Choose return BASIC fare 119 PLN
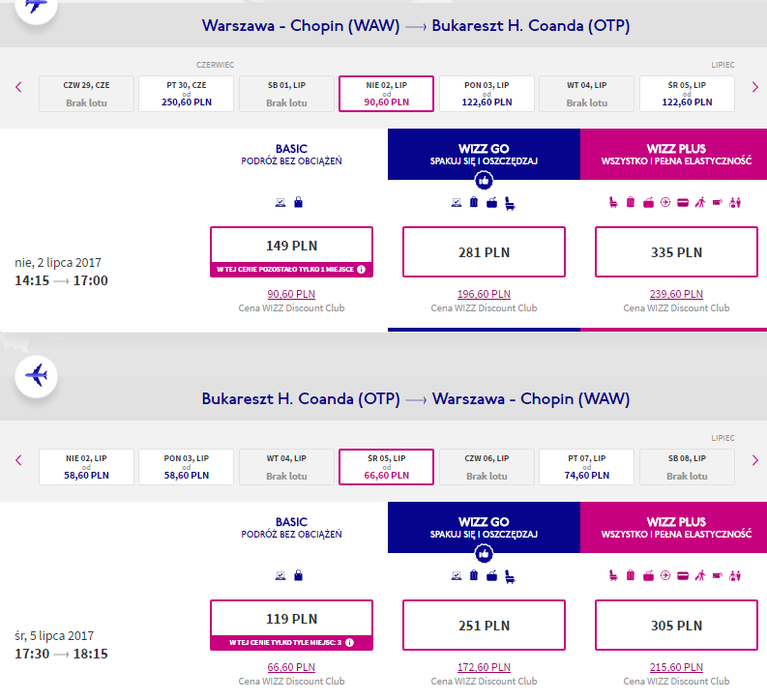 click(x=291, y=625)
